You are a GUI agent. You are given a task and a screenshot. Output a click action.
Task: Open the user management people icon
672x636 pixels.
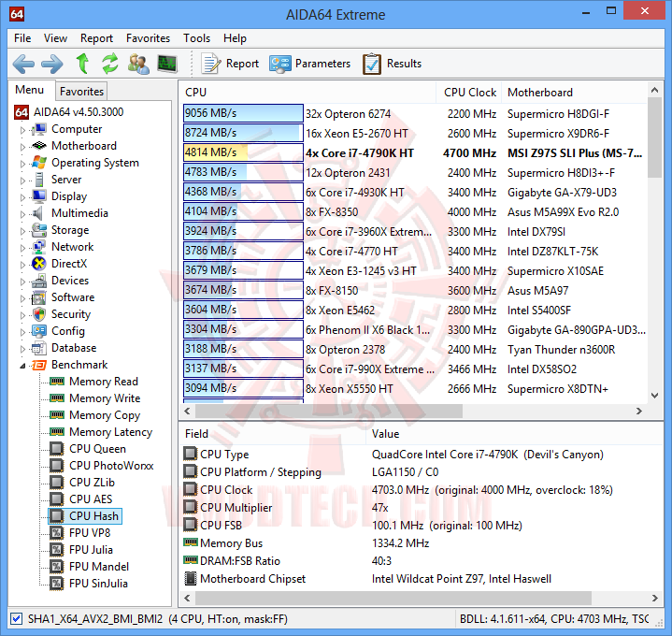click(138, 64)
